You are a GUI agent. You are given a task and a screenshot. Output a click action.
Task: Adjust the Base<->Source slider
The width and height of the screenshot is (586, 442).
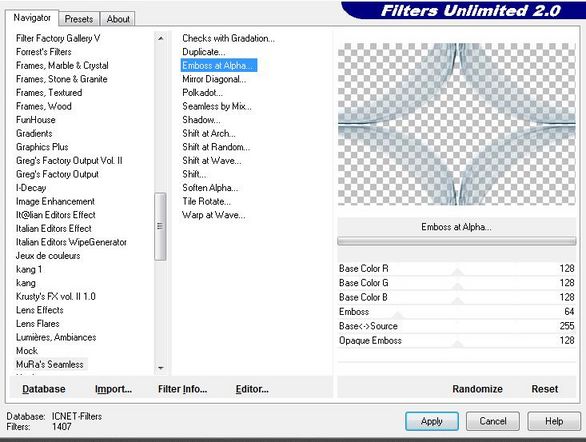point(456,326)
